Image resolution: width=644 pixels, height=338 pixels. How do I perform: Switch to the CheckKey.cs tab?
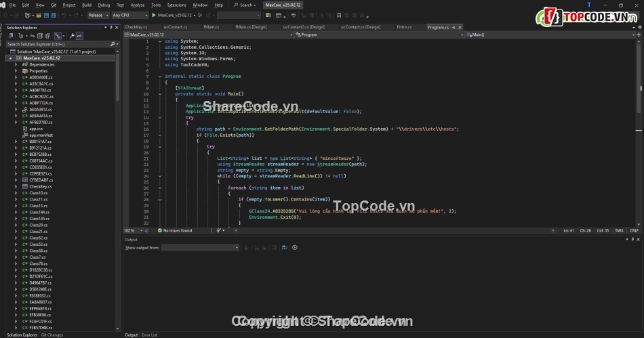click(136, 27)
